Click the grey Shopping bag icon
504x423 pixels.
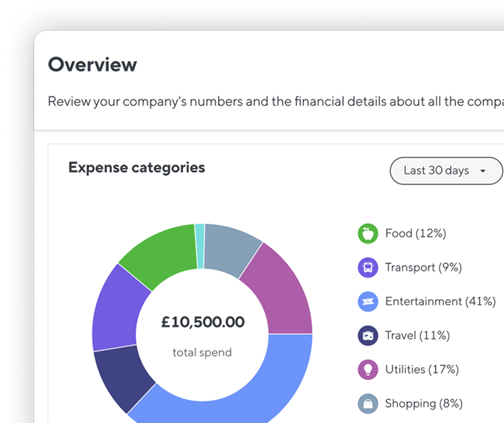tap(368, 404)
